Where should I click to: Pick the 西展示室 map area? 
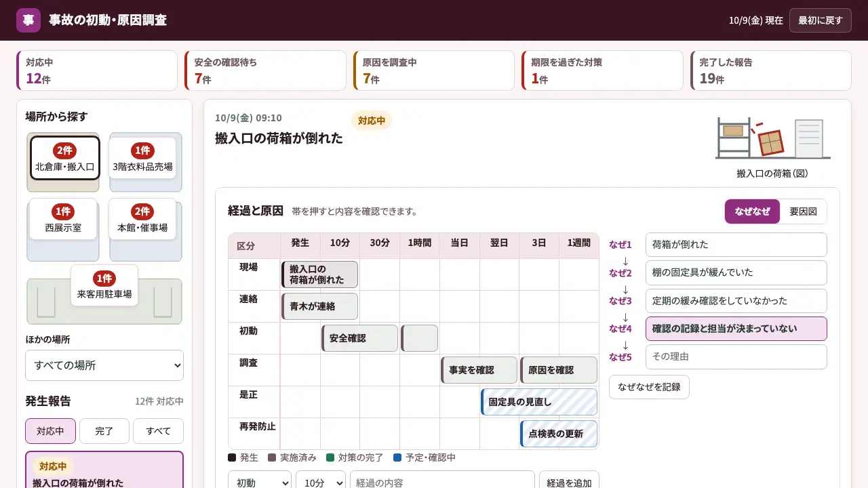[x=63, y=219]
